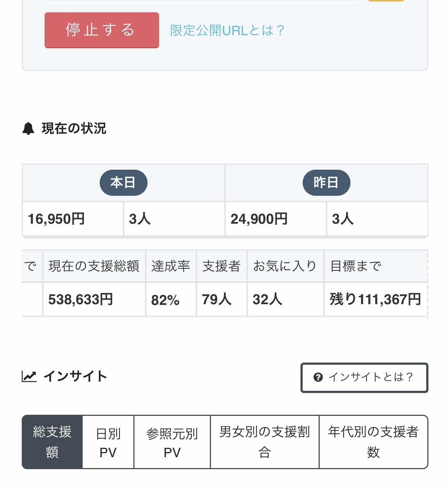Open the 限定公開URLとは？ link

pyautogui.click(x=227, y=30)
